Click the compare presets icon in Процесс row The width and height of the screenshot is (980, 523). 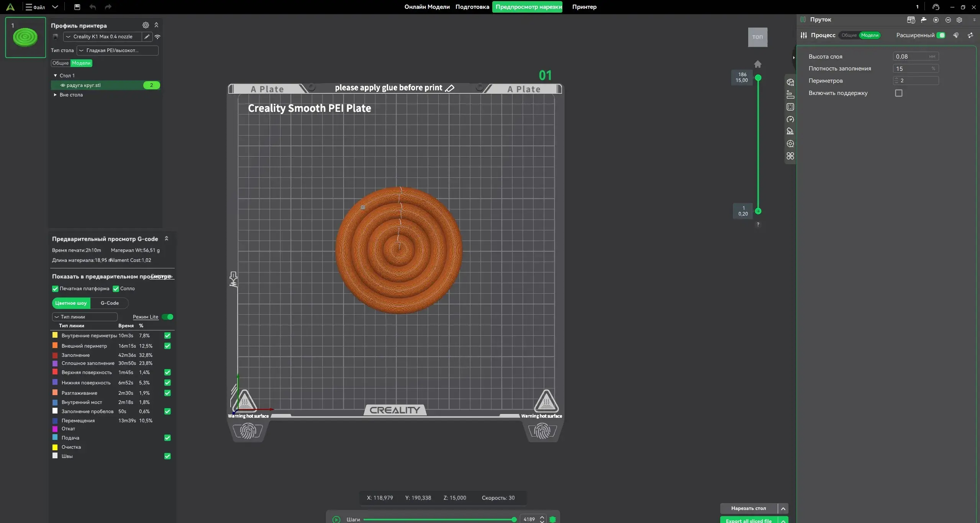pos(970,35)
